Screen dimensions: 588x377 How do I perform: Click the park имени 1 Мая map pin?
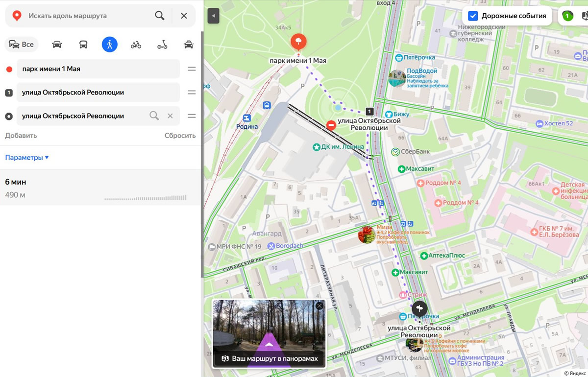[298, 42]
